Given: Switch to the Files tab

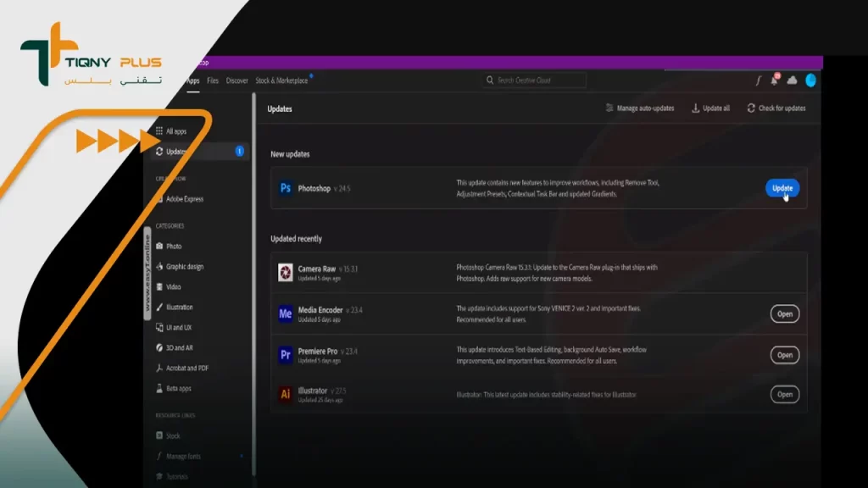Looking at the screenshot, I should (x=213, y=80).
